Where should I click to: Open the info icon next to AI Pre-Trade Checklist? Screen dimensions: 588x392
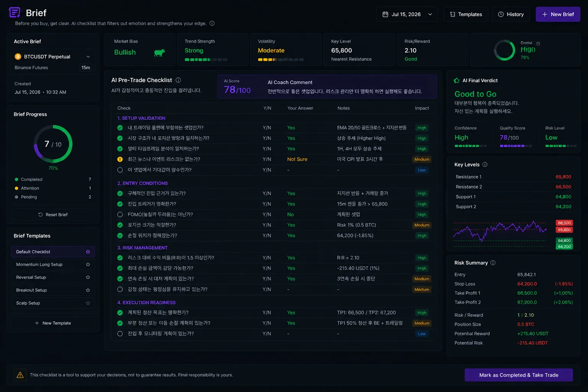(x=178, y=80)
